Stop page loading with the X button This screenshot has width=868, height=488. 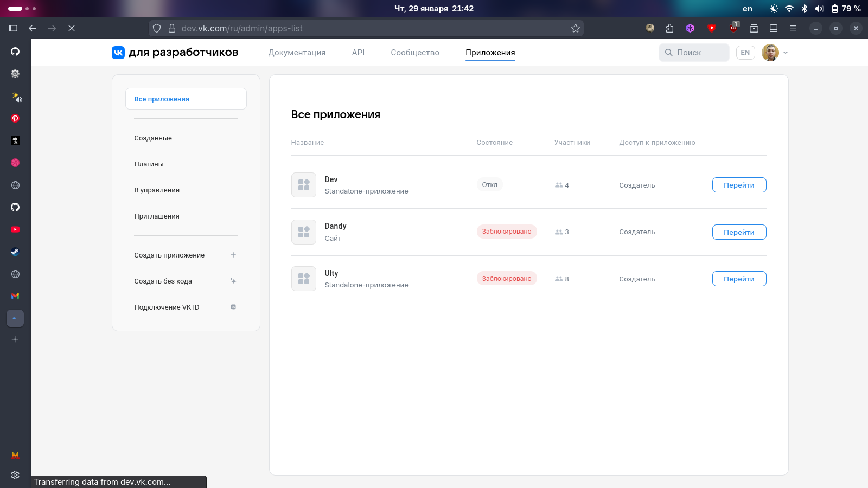72,28
